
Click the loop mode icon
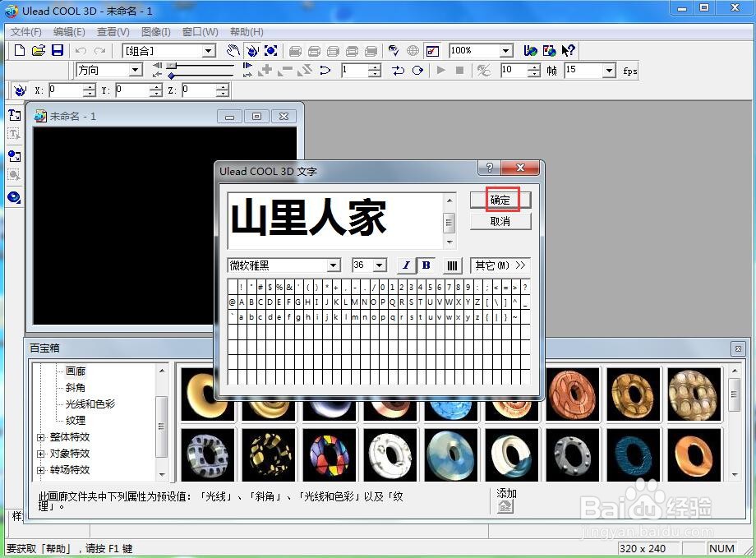pyautogui.click(x=417, y=71)
